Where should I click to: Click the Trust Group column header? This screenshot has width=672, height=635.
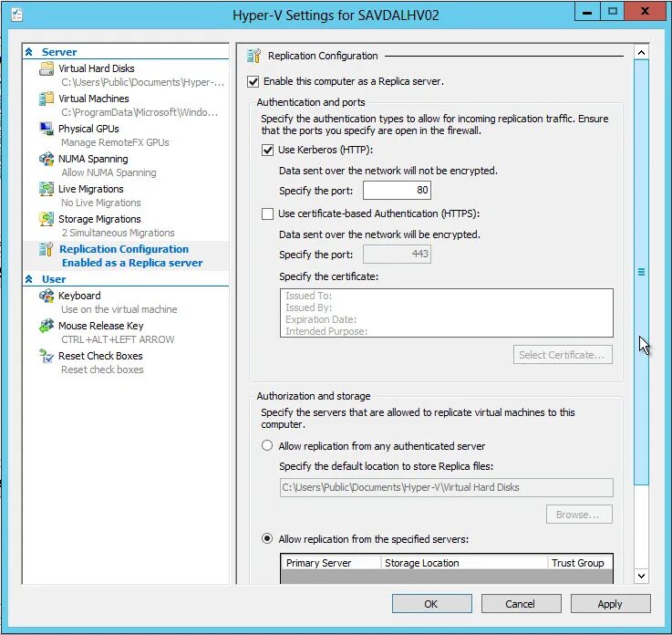point(580,563)
